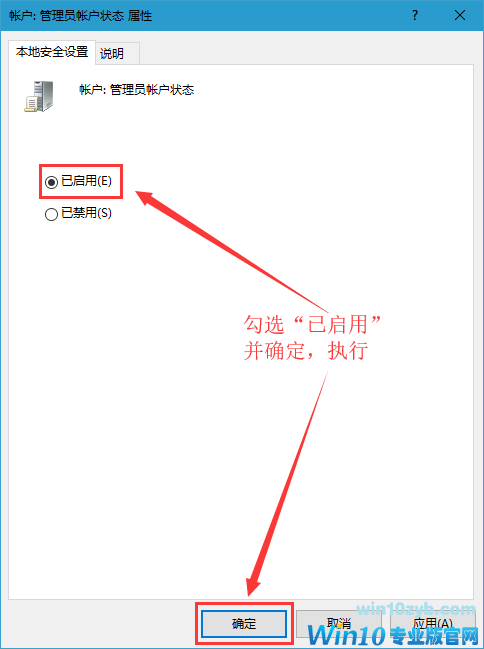
Task: Click the red 勾选“已启用” annotation text
Action: (313, 324)
